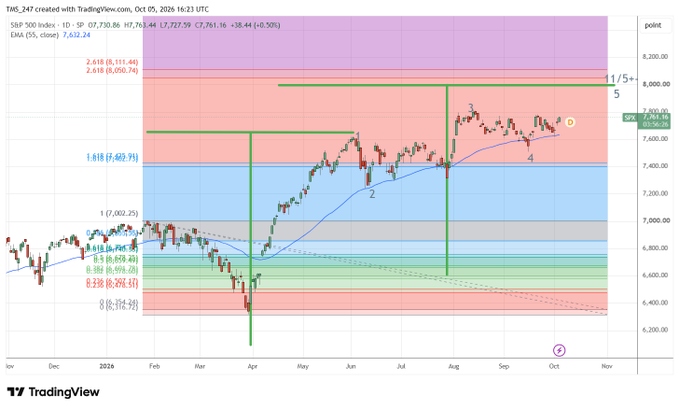679x409 pixels.
Task: Click the low price L7,727.59
Action: pos(175,25)
